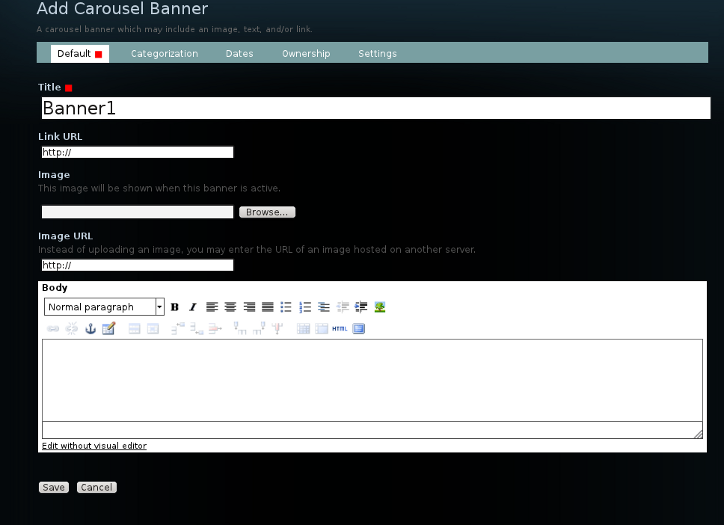Image resolution: width=724 pixels, height=525 pixels.
Task: Open the Dates tab
Action: tap(239, 54)
